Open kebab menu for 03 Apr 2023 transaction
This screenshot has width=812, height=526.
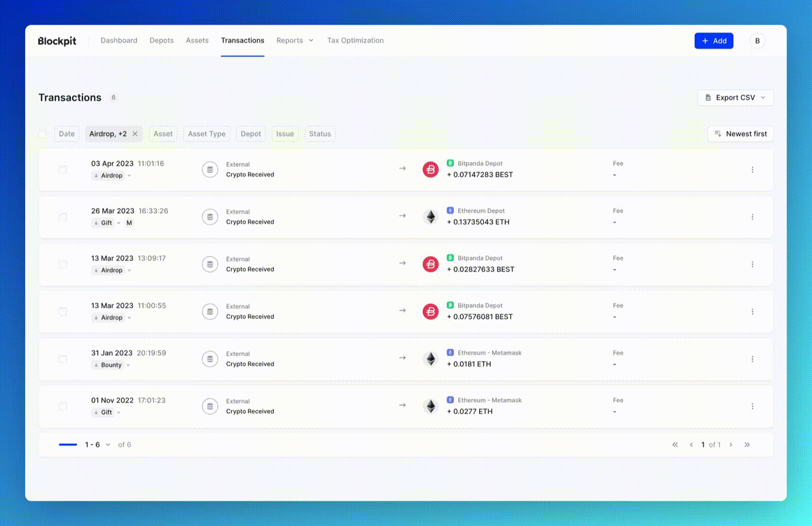[x=752, y=170]
